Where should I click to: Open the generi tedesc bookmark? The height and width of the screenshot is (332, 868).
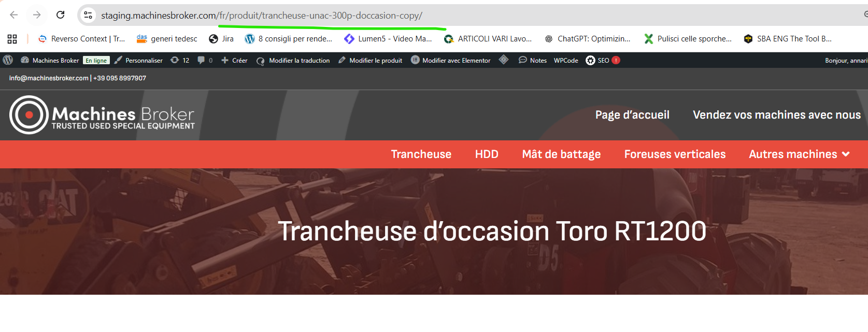(167, 39)
